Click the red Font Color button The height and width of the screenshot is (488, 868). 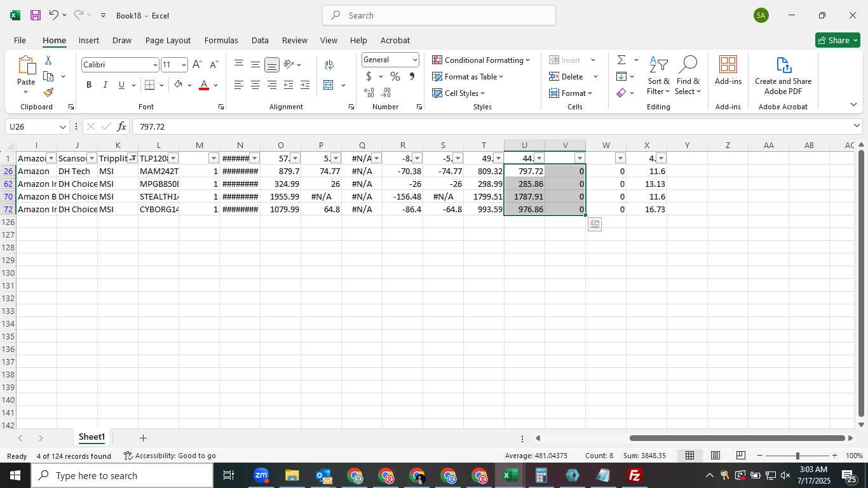tap(204, 85)
